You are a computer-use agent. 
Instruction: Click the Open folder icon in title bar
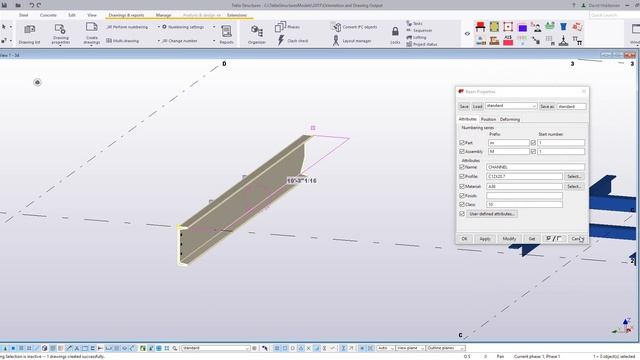pos(18,5)
